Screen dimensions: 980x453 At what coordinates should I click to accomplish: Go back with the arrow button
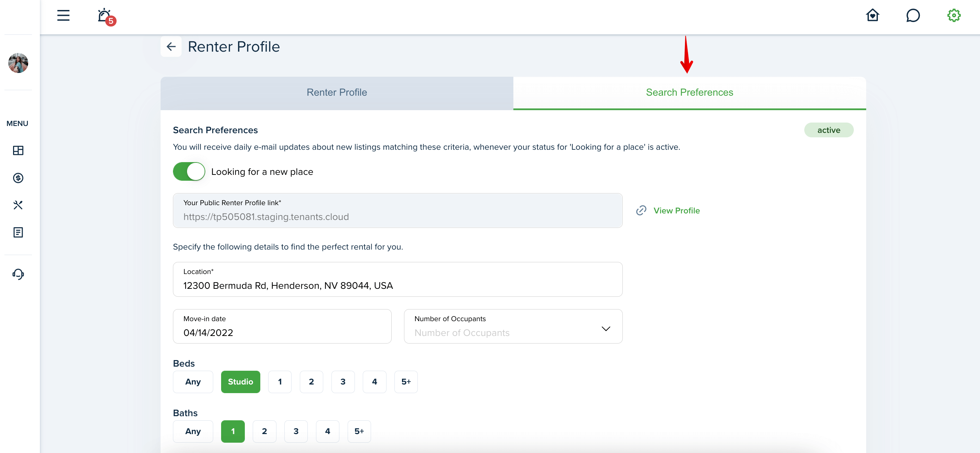171,46
